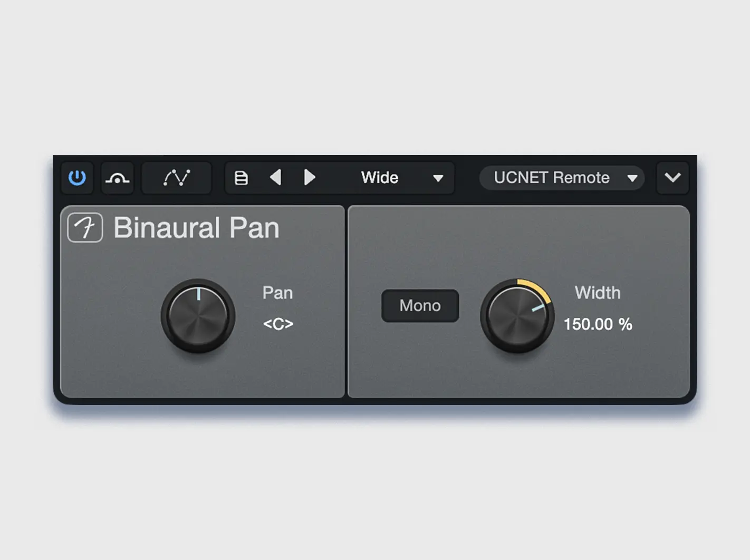Click the Binaural Pan title text
This screenshot has height=560, width=750.
[197, 227]
